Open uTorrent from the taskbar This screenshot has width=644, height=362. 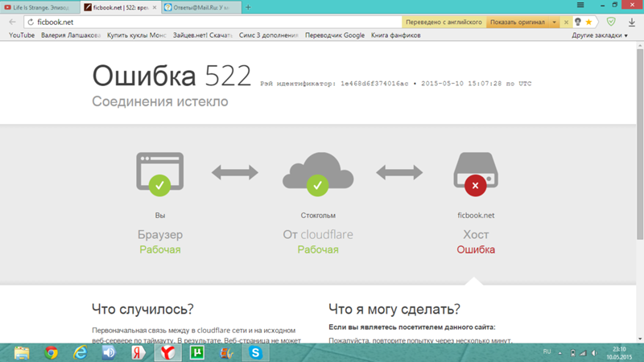[197, 353]
